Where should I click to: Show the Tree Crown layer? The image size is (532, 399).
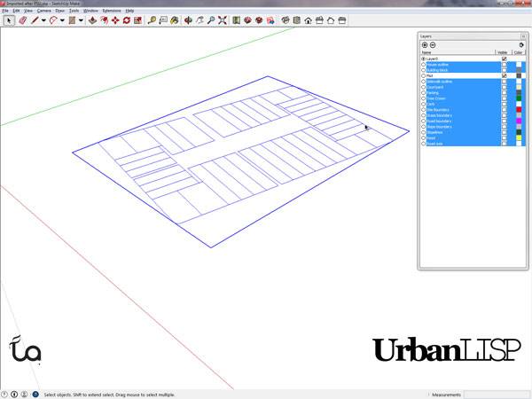click(x=504, y=98)
